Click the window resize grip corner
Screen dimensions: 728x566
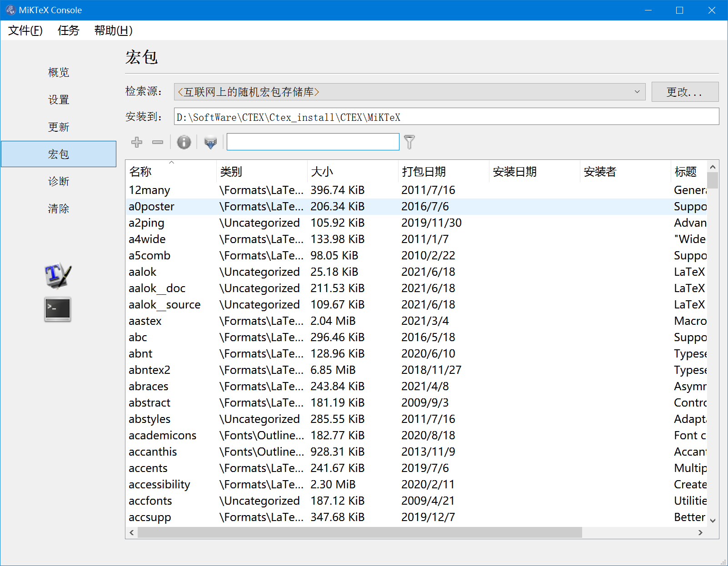coord(723,561)
